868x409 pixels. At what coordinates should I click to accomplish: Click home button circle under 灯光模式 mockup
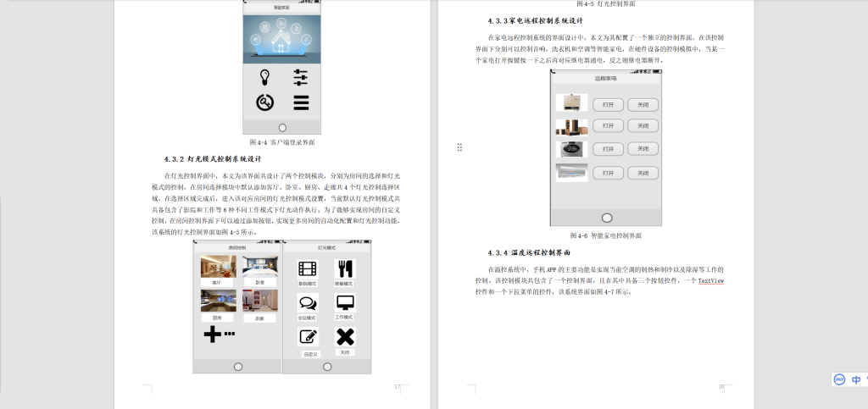[x=327, y=367]
